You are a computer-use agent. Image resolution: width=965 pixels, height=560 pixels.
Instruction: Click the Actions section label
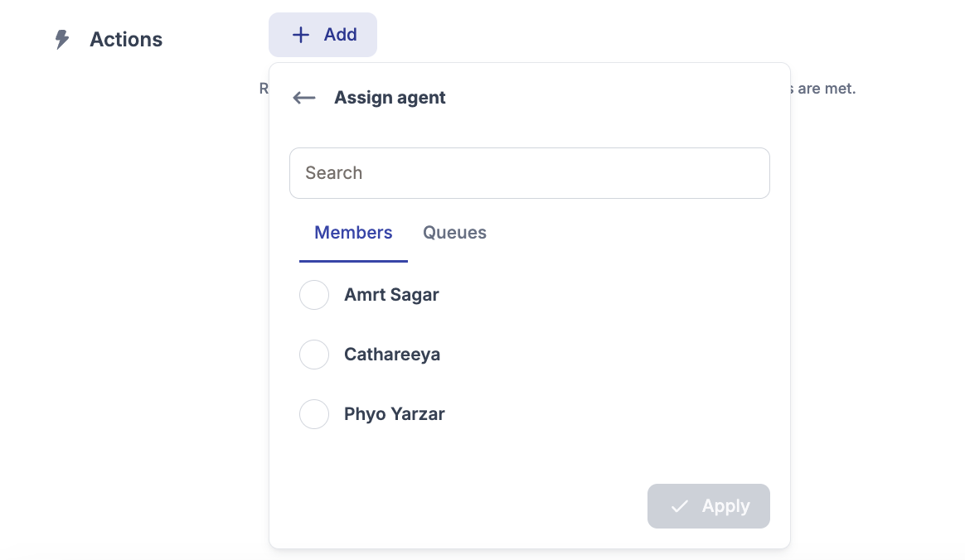(126, 40)
